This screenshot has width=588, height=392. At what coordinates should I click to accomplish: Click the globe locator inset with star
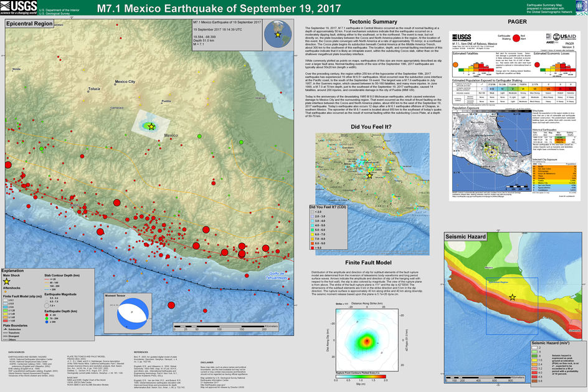(x=277, y=34)
